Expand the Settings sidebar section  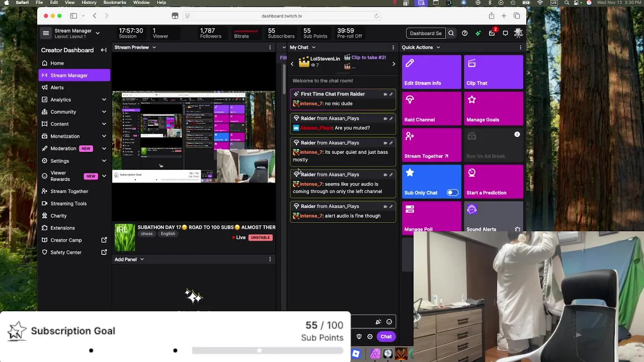click(104, 161)
